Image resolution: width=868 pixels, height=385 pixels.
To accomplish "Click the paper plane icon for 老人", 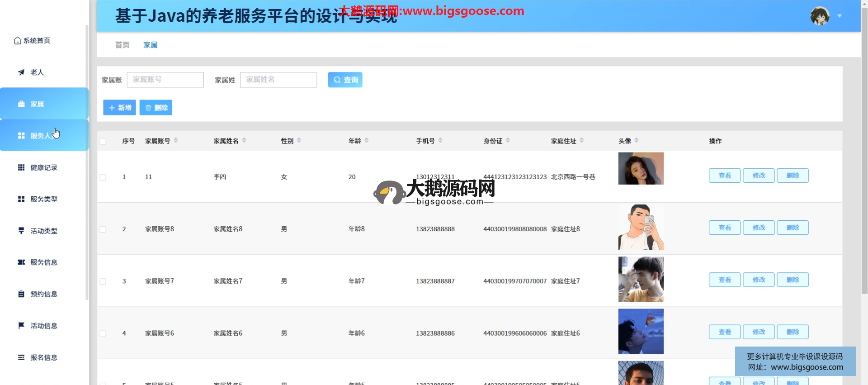I will click(21, 72).
